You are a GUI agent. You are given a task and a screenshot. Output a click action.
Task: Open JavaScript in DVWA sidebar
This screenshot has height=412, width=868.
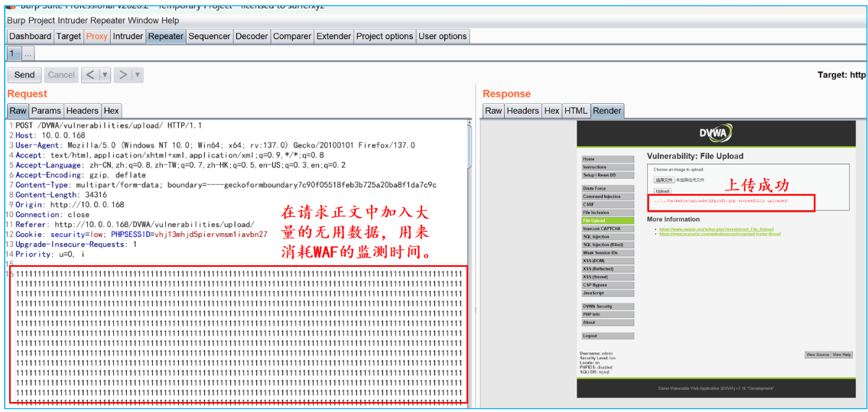[608, 293]
